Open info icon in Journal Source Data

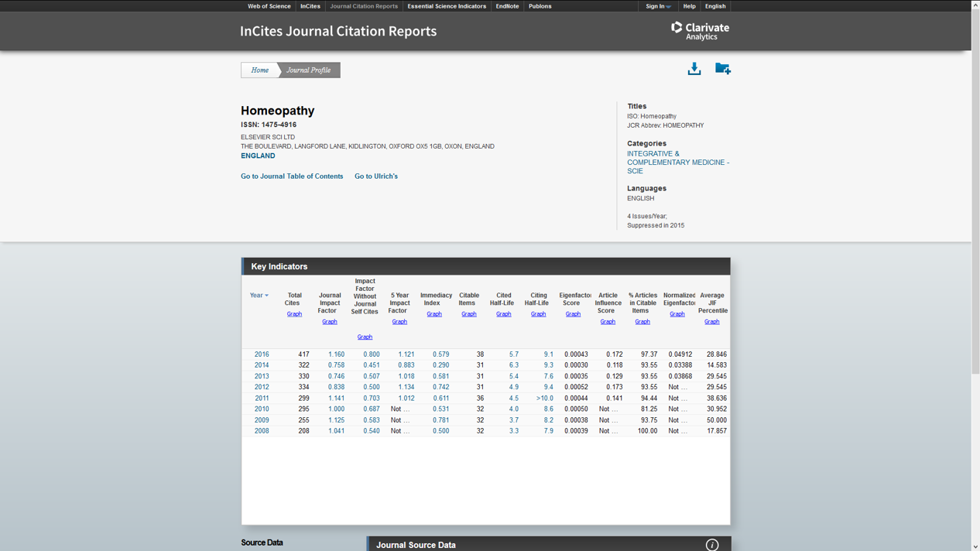(x=712, y=545)
